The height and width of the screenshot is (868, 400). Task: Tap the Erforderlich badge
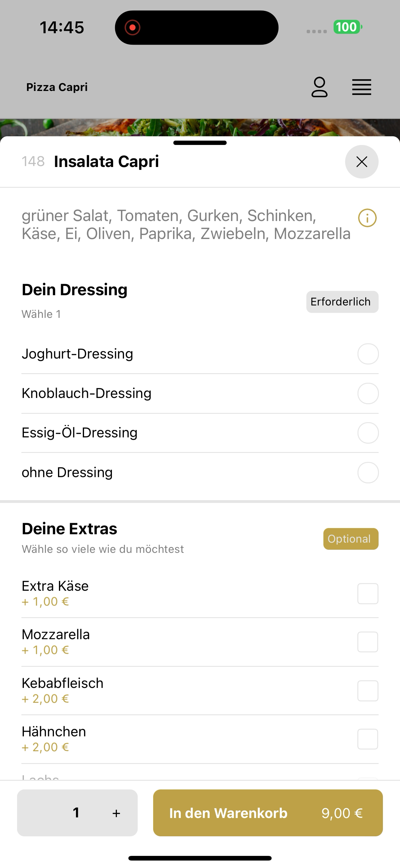coord(342,302)
